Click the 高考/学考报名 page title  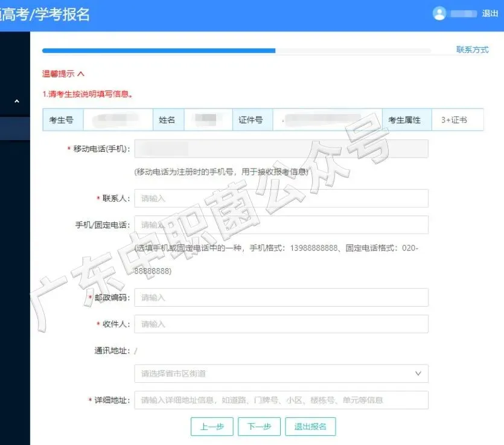click(x=44, y=14)
